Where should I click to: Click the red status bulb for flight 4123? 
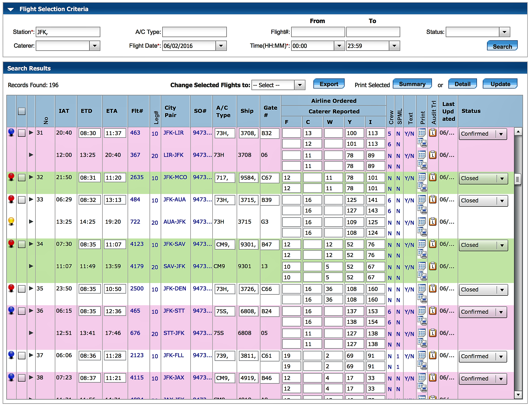(x=11, y=244)
